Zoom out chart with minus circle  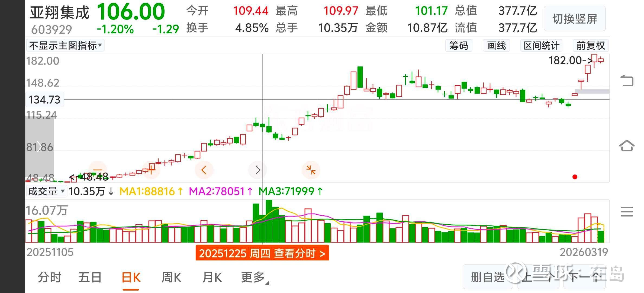(98, 170)
